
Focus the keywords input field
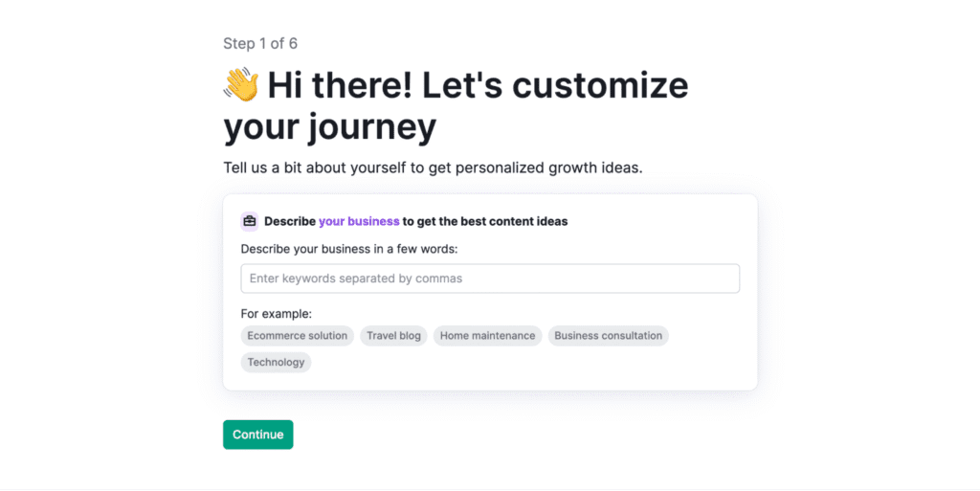tap(490, 279)
